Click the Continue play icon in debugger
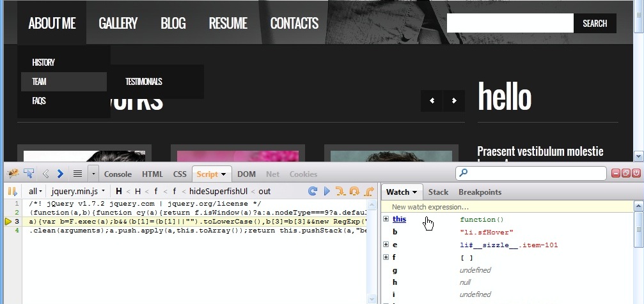The width and height of the screenshot is (644, 304). point(327,191)
